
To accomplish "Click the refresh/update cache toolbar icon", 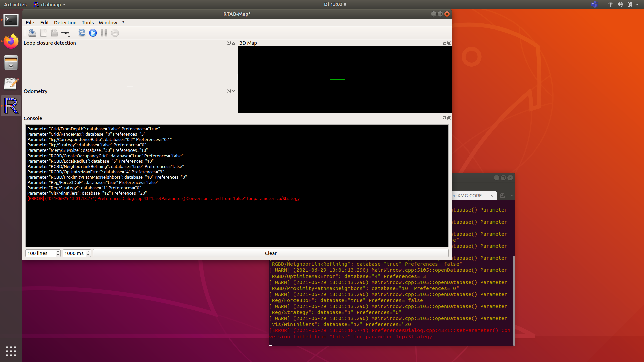I will (82, 33).
